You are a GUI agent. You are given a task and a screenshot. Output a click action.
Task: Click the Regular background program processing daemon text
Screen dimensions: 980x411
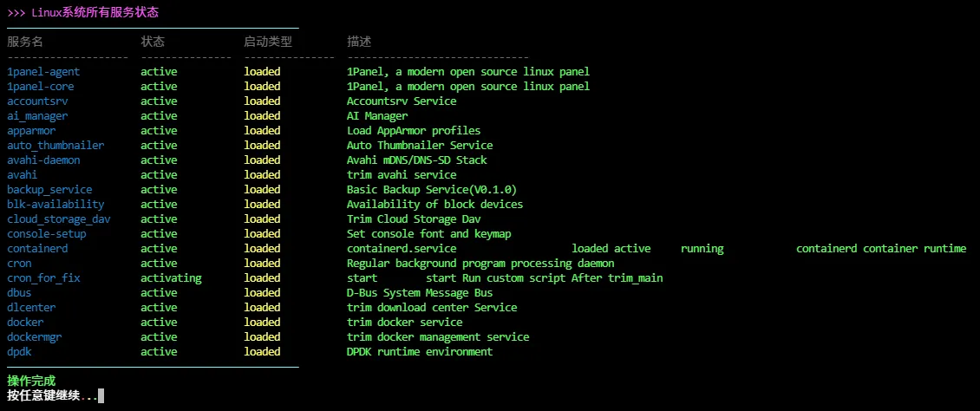(x=480, y=263)
